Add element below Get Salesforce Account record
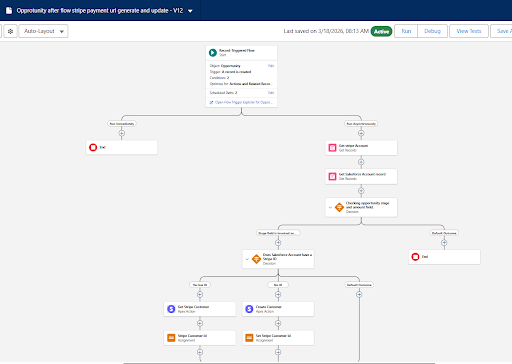The width and height of the screenshot is (512, 364). click(x=361, y=191)
